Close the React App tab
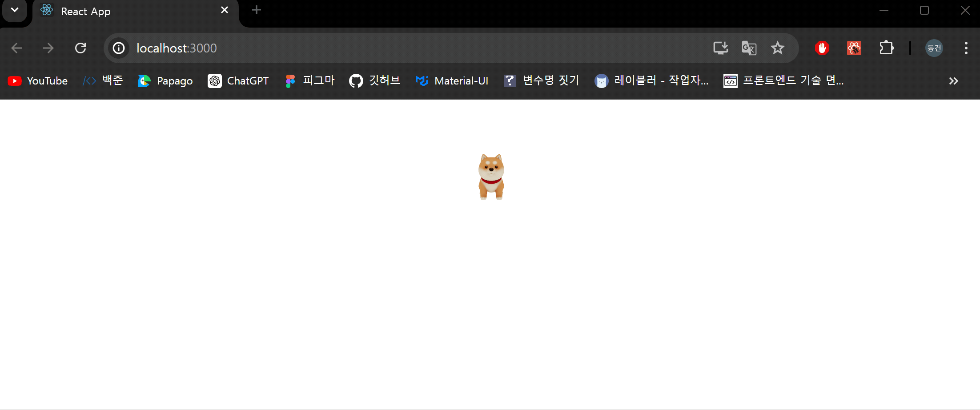This screenshot has height=410, width=980. pyautogui.click(x=225, y=10)
